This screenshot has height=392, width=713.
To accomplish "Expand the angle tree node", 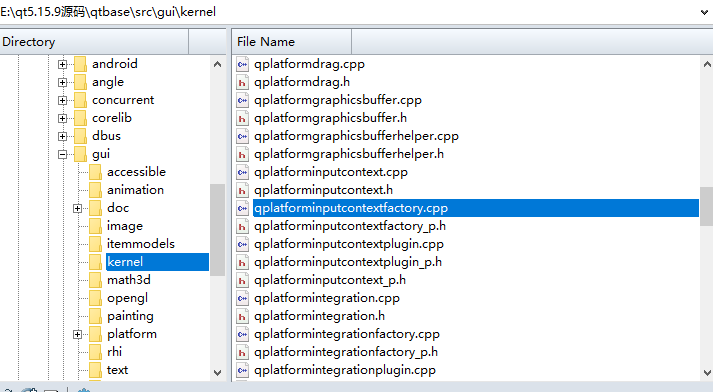I will [x=62, y=82].
